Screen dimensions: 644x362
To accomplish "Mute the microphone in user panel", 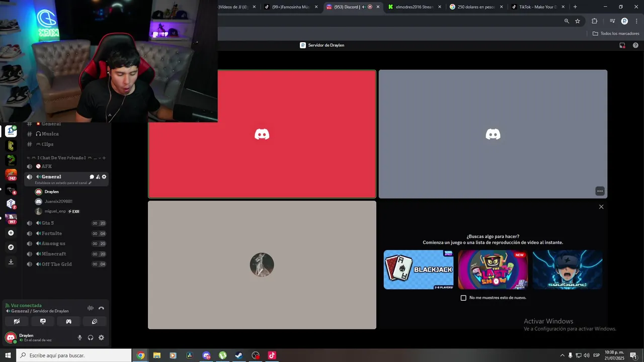I will [x=79, y=338].
